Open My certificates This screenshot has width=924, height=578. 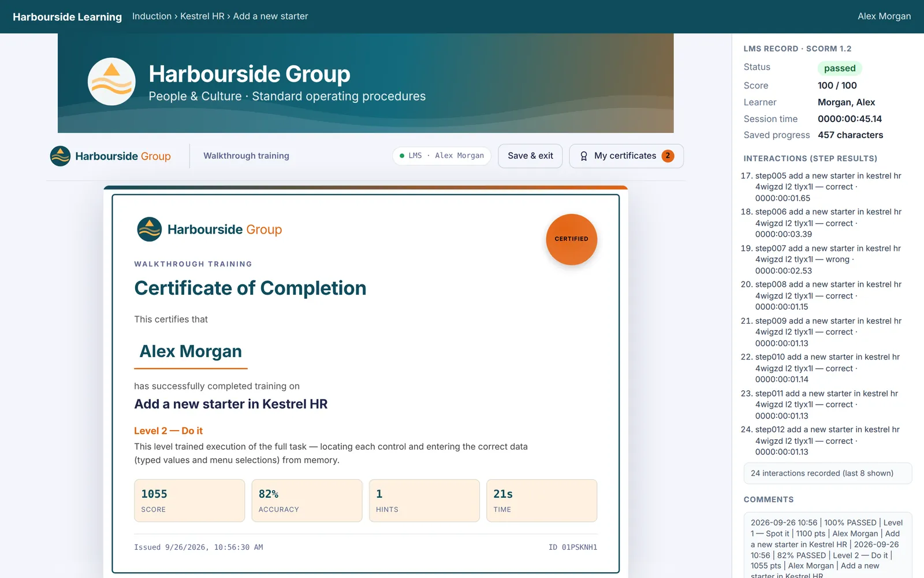627,156
